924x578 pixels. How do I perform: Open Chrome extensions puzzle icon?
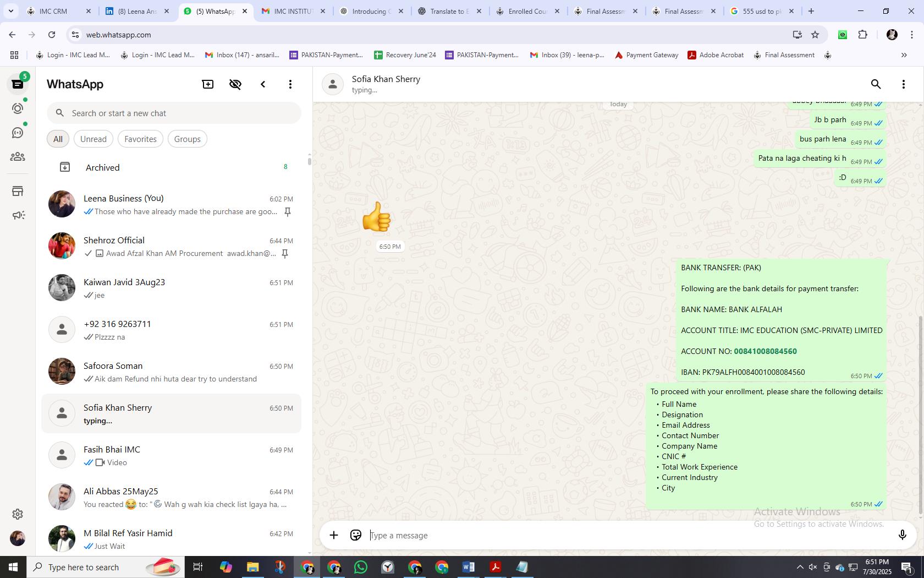(862, 35)
